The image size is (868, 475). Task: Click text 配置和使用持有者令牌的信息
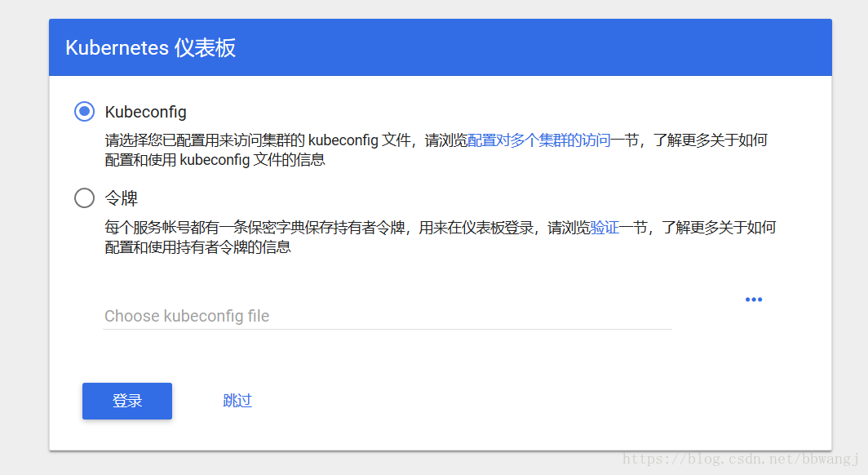pos(197,247)
